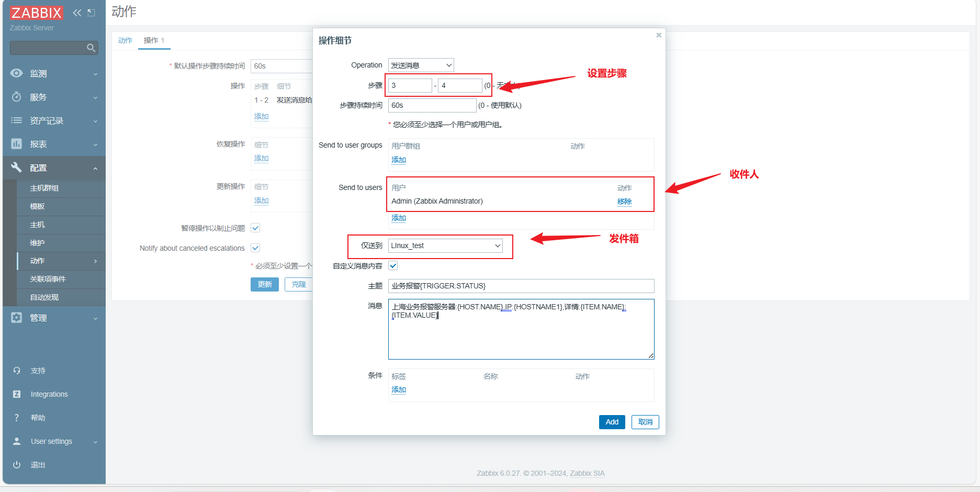Image resolution: width=980 pixels, height=492 pixels.
Task: Click the question mark icon for 帮助
Action: pyautogui.click(x=17, y=418)
